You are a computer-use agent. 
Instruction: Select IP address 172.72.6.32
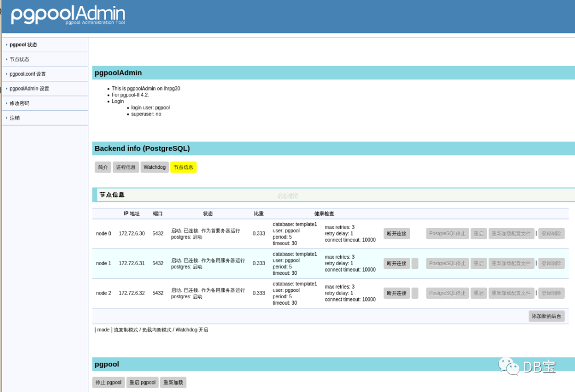coord(132,293)
